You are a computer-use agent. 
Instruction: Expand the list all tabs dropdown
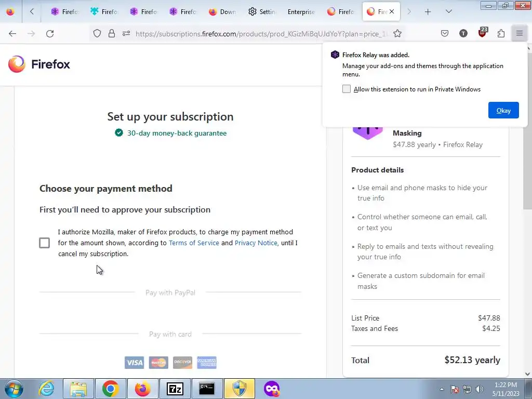(448, 11)
